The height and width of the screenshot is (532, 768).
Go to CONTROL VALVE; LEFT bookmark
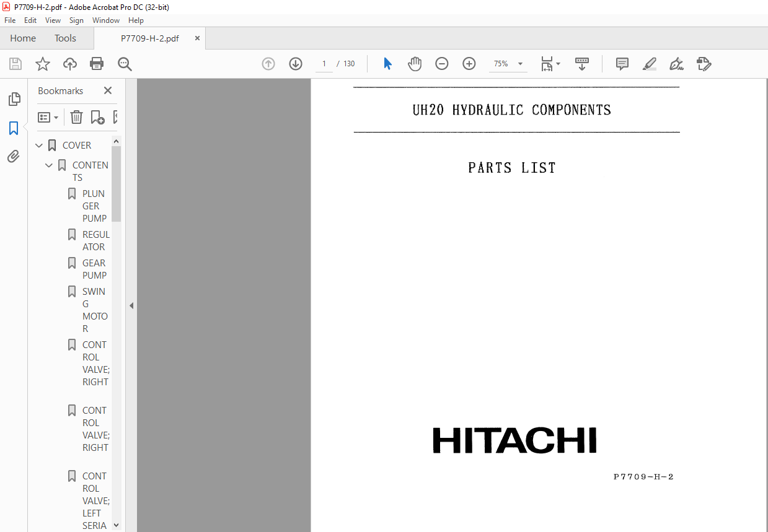point(95,500)
